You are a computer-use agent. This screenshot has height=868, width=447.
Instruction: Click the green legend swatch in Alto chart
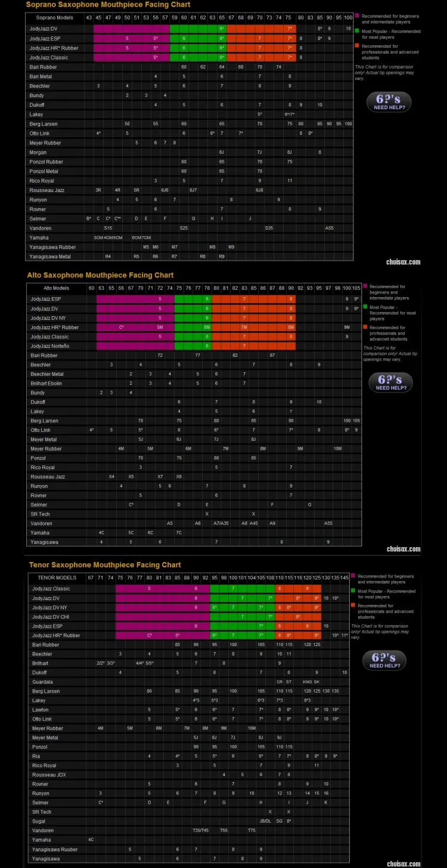[x=365, y=308]
